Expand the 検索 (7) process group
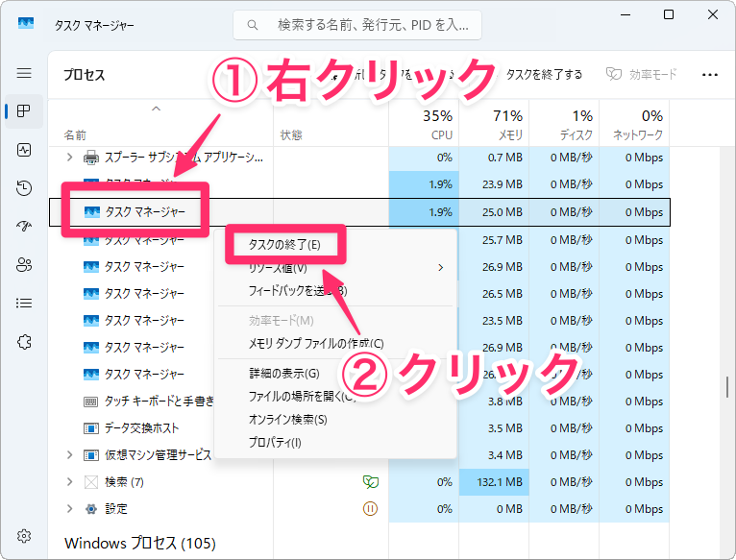Image resolution: width=736 pixels, height=560 pixels. click(x=69, y=481)
